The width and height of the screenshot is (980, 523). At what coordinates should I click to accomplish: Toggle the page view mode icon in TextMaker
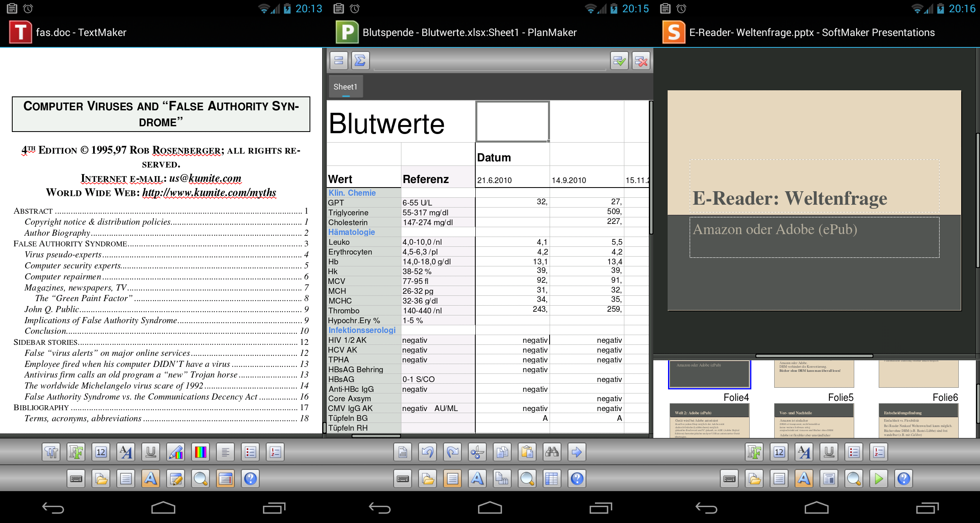click(225, 478)
